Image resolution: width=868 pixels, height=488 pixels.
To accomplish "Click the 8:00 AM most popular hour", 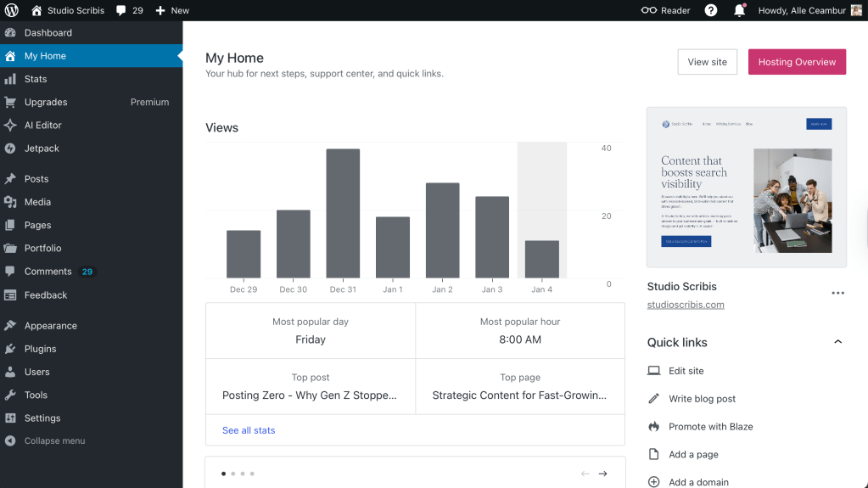I will coord(520,339).
